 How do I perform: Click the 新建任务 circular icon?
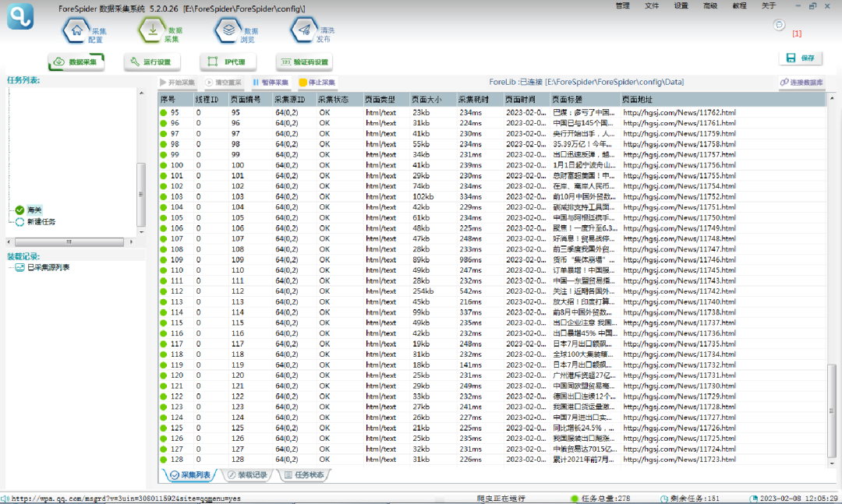click(19, 222)
